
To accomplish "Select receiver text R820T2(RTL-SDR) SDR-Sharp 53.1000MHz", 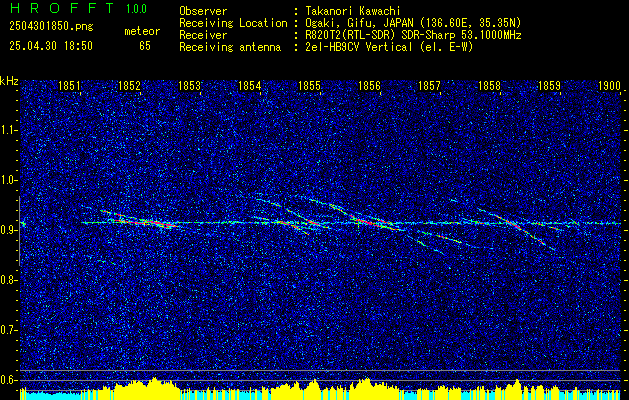I will 412,35.
